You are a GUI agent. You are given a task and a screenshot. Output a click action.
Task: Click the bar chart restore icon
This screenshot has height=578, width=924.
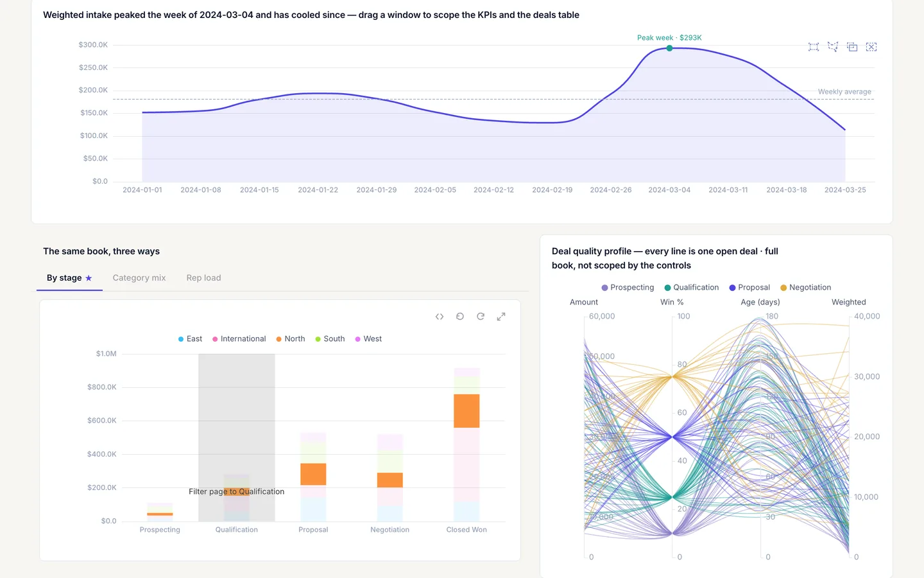460,317
